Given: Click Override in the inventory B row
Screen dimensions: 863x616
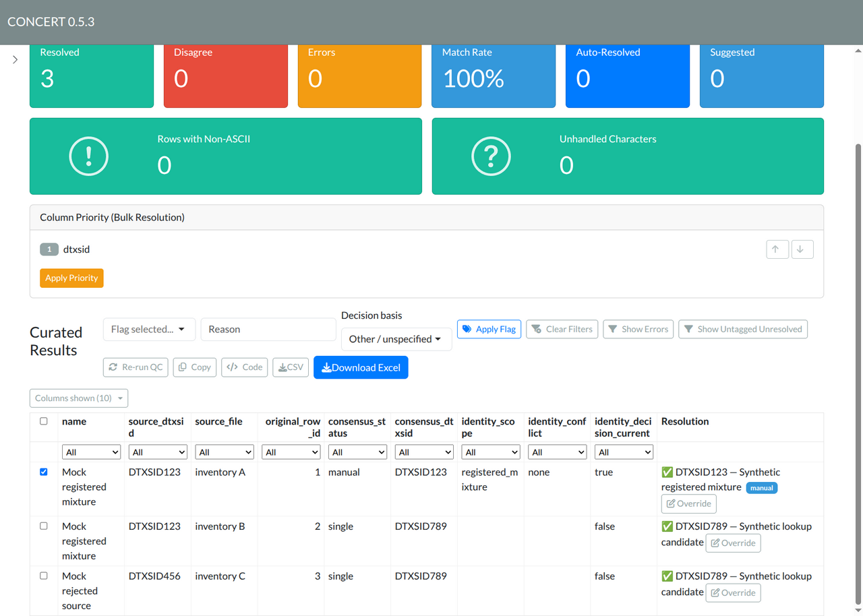Looking at the screenshot, I should 733,543.
